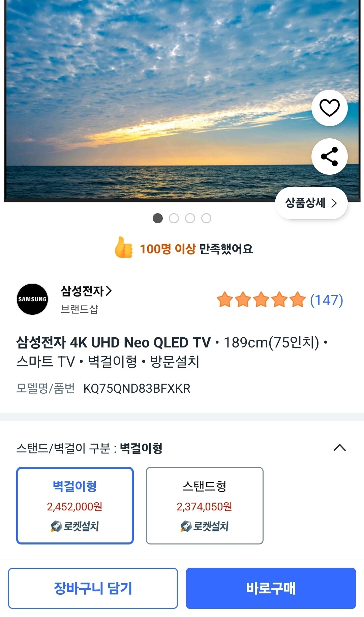Go to second image pagination dot

pyautogui.click(x=174, y=218)
